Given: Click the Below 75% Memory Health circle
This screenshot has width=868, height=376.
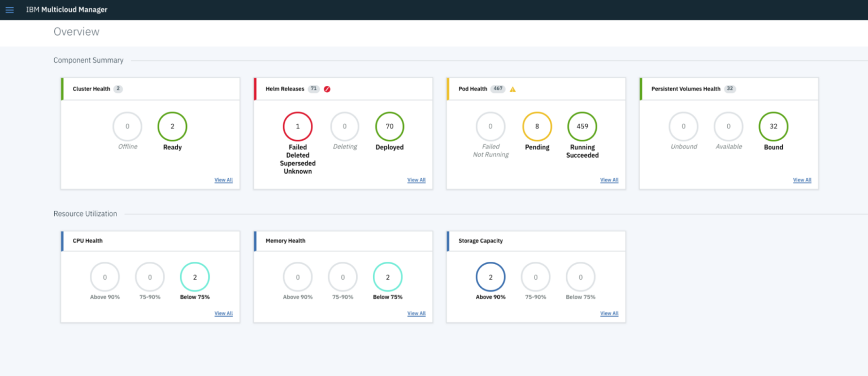Looking at the screenshot, I should point(388,277).
